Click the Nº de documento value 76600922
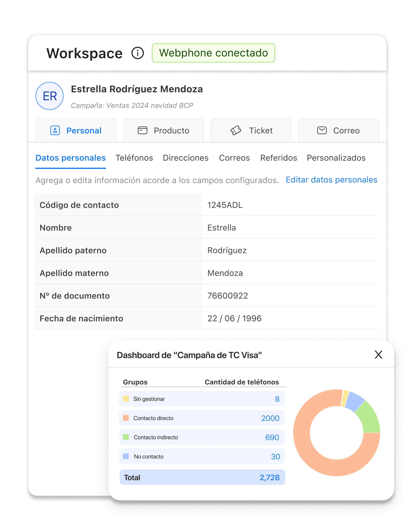Viewport: 420px width, 531px height. click(x=228, y=296)
